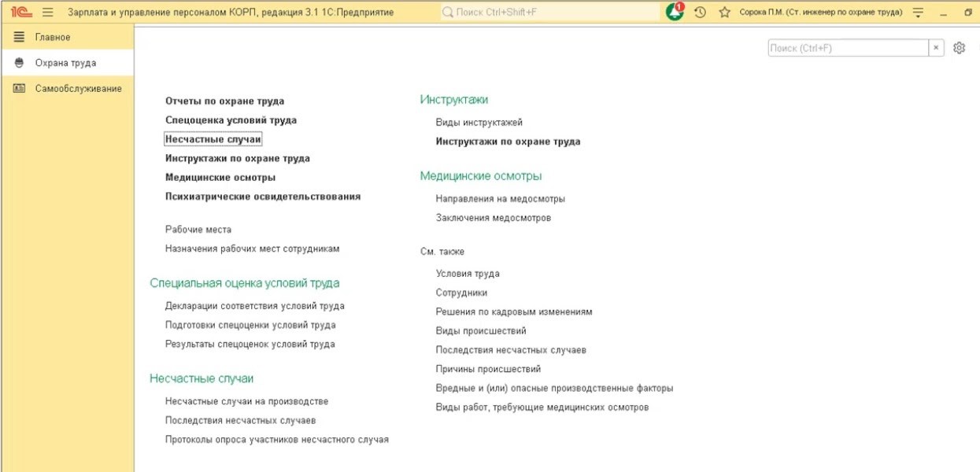Open Виды инструктажей list

(x=479, y=122)
